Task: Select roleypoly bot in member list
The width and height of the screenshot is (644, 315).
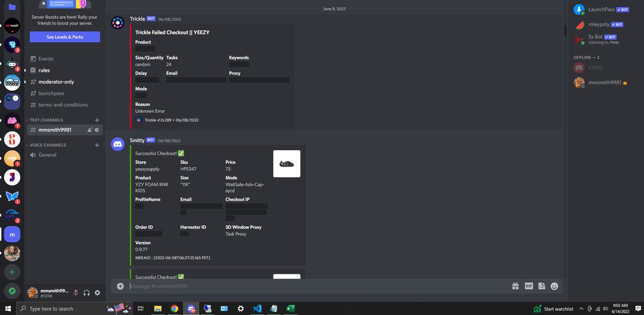Action: tap(604, 25)
